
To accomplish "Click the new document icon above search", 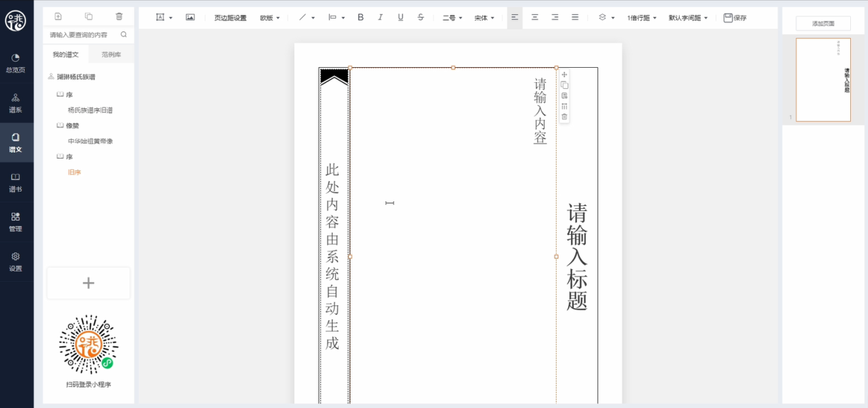I will click(58, 16).
